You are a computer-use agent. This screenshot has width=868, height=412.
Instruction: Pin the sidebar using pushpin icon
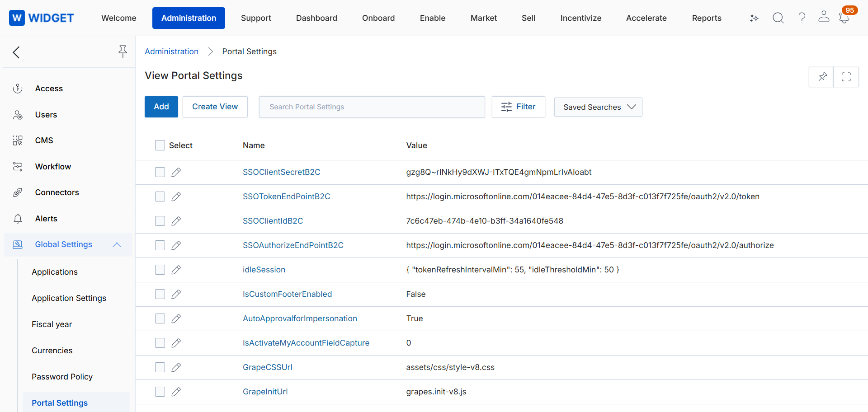pyautogui.click(x=123, y=51)
